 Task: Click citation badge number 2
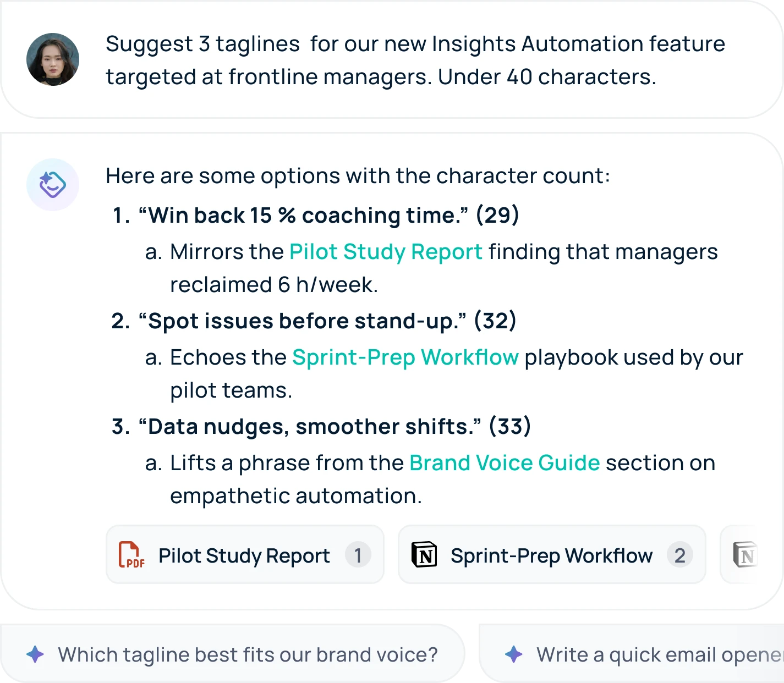[679, 555]
